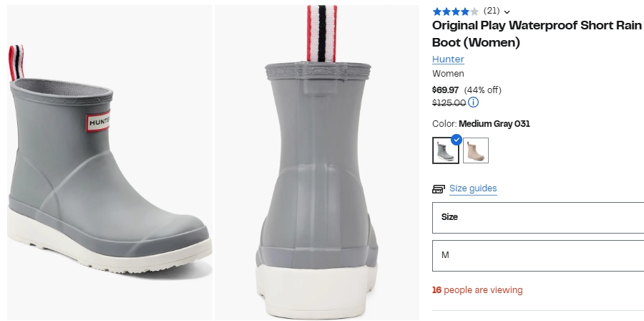This screenshot has width=644, height=321.
Task: Click the $69.97 sale price
Action: coord(445,90)
